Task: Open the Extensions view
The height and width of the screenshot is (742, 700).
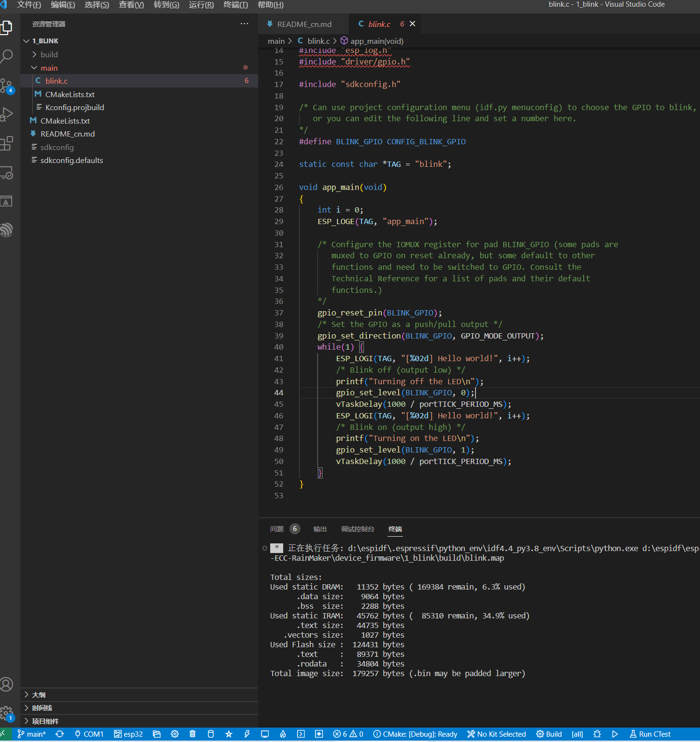Action: (7, 143)
